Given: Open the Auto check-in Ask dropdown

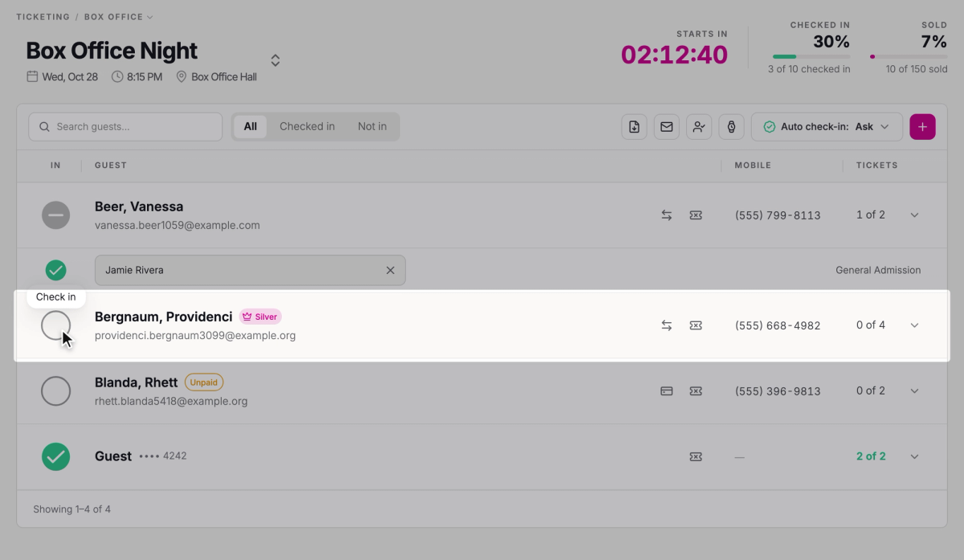Looking at the screenshot, I should click(x=827, y=127).
